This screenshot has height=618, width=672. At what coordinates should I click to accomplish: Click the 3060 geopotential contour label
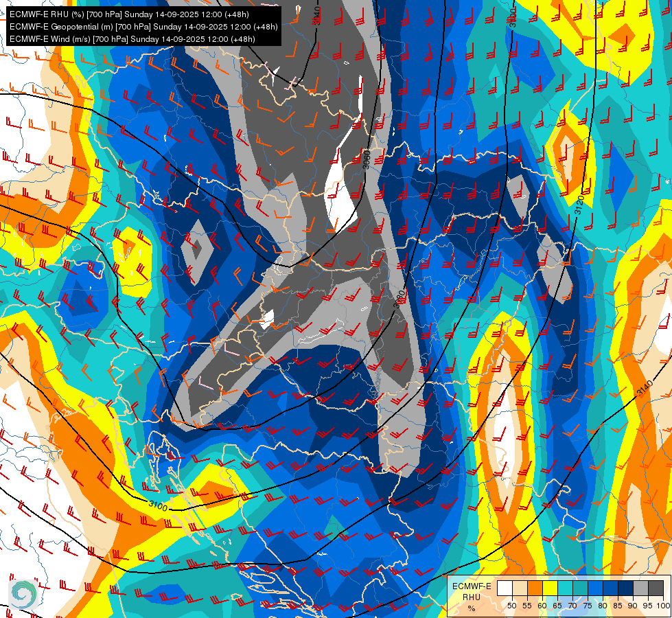pos(366,159)
